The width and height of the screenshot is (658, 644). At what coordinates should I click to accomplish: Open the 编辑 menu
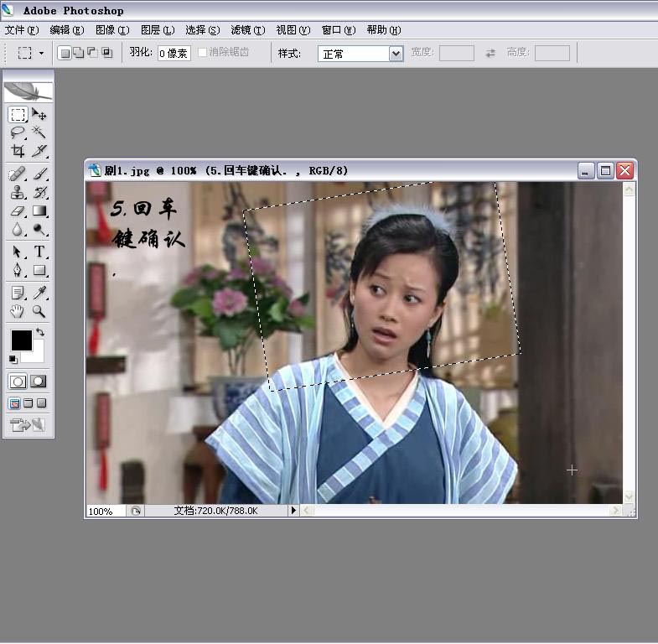[67, 30]
